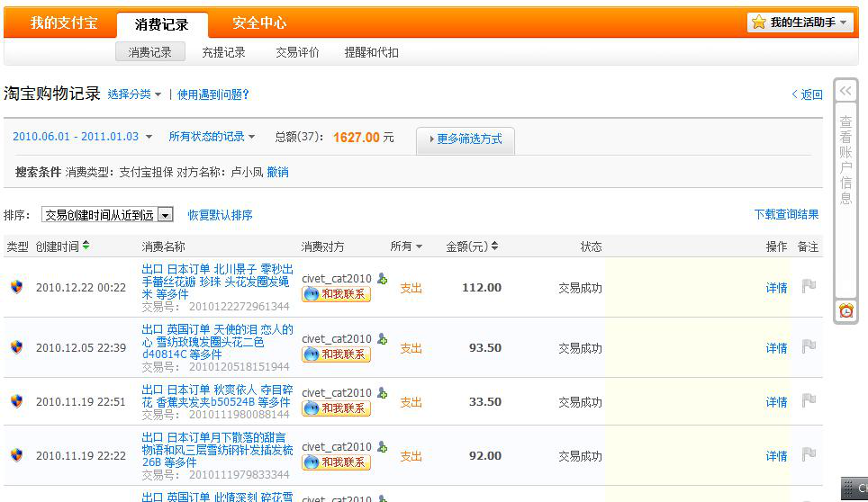This screenshot has height=502, width=868.
Task: Add contact icon in the 33.50 row
Action: point(382,393)
